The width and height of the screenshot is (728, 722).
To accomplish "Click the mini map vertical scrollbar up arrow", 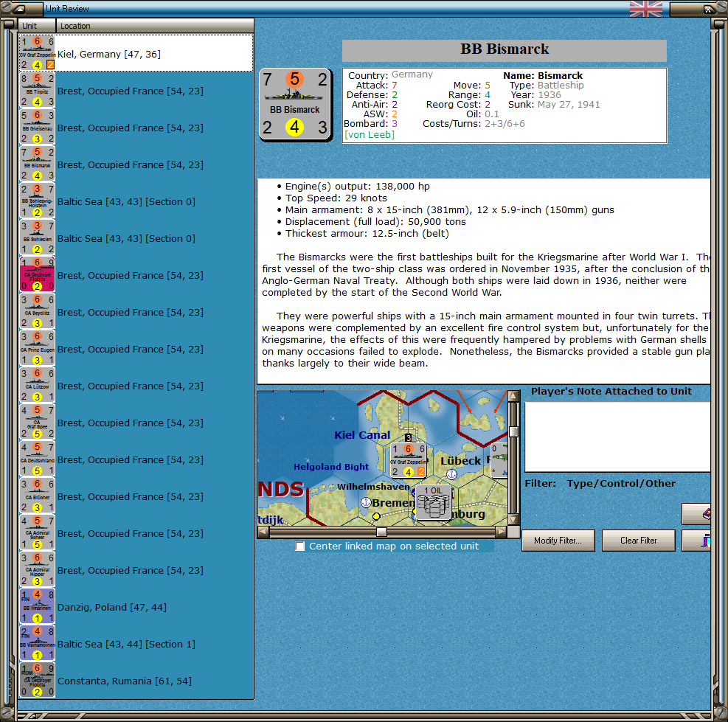I will 513,396.
